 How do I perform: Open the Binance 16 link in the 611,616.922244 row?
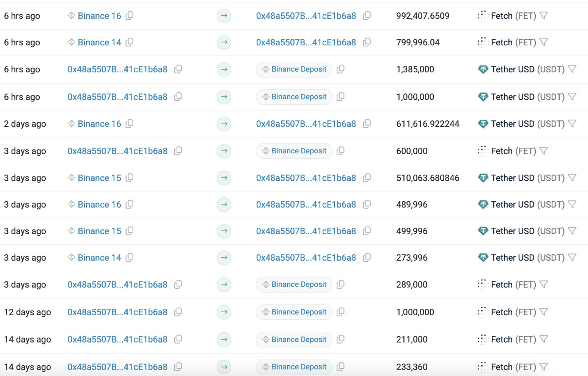click(99, 124)
